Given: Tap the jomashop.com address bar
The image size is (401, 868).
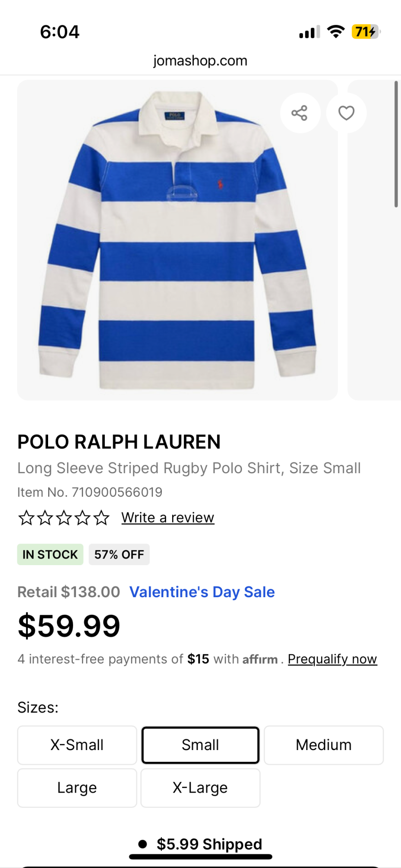Looking at the screenshot, I should [x=200, y=60].
